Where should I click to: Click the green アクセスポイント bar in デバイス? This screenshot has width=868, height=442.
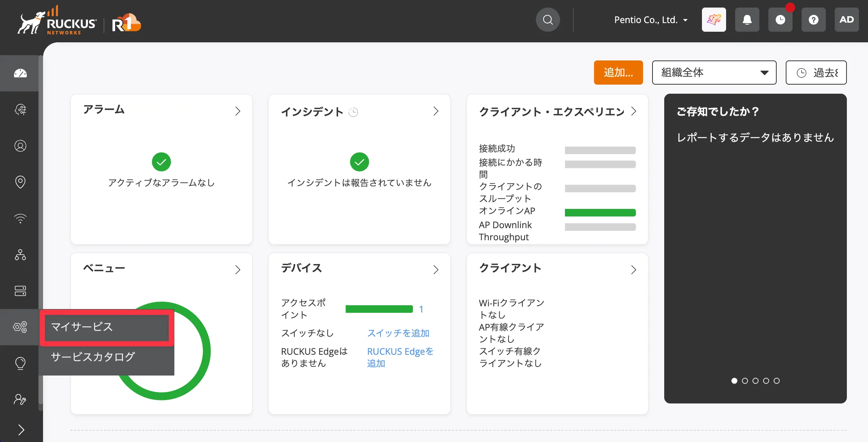pyautogui.click(x=379, y=309)
